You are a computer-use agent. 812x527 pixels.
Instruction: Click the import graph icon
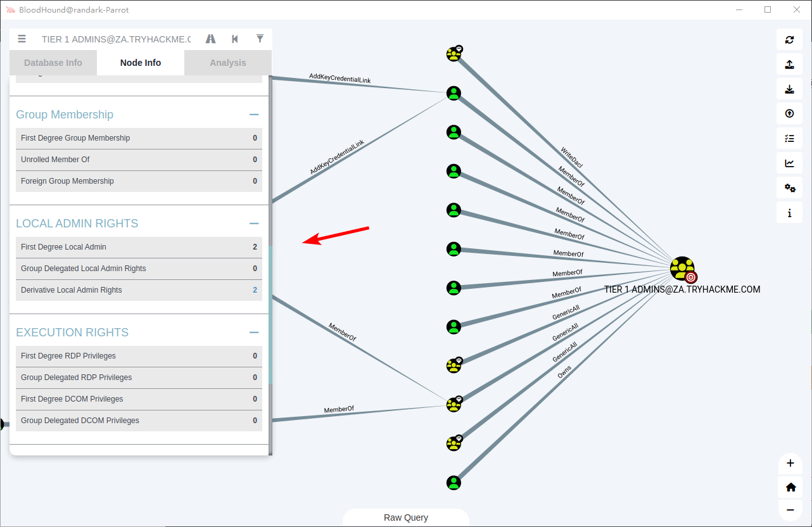pos(789,89)
